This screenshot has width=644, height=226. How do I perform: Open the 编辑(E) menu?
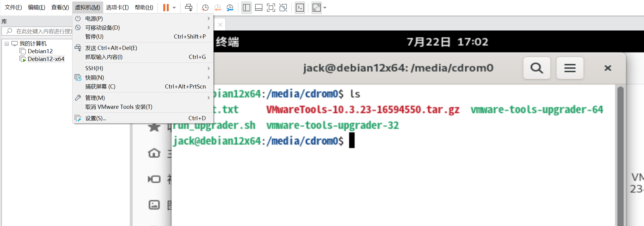tap(36, 7)
